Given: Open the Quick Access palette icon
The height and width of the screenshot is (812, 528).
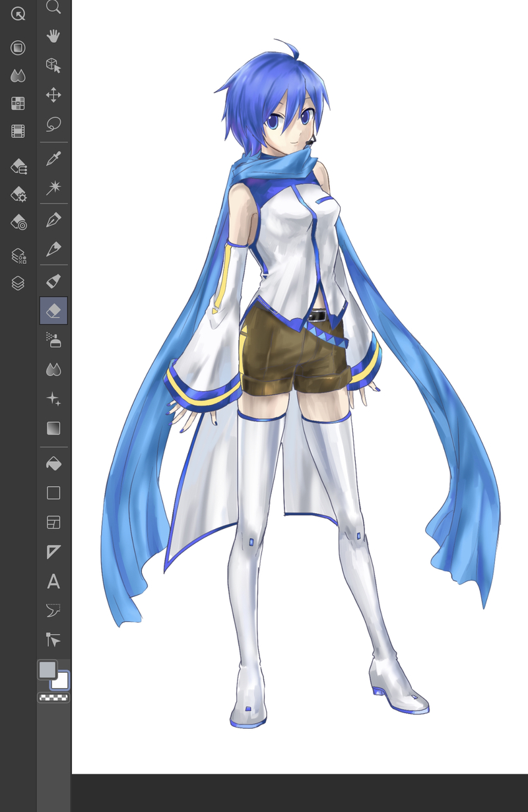Looking at the screenshot, I should point(18,13).
